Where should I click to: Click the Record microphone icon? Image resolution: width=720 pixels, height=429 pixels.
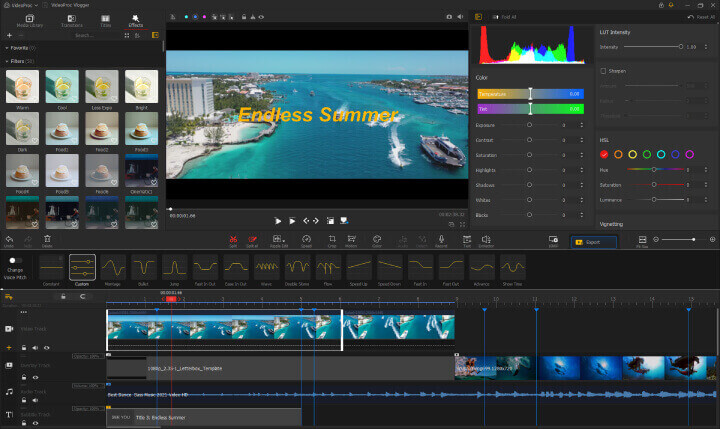441,240
